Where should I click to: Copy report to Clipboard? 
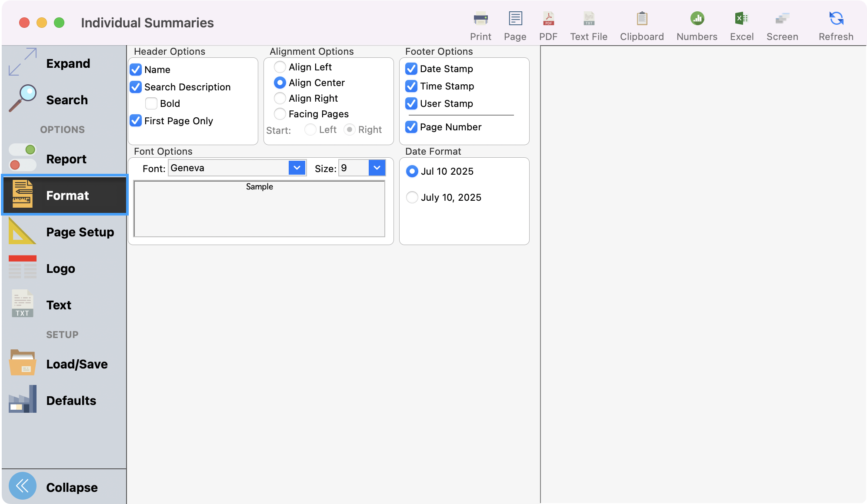coord(641,24)
